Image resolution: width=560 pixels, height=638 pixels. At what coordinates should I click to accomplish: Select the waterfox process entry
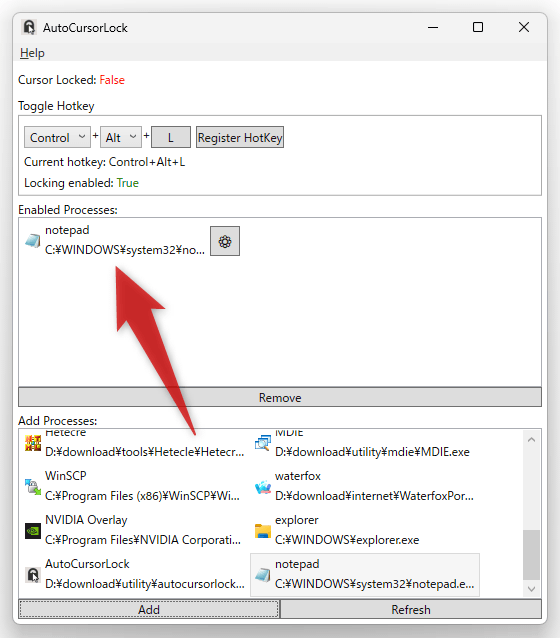(365, 486)
